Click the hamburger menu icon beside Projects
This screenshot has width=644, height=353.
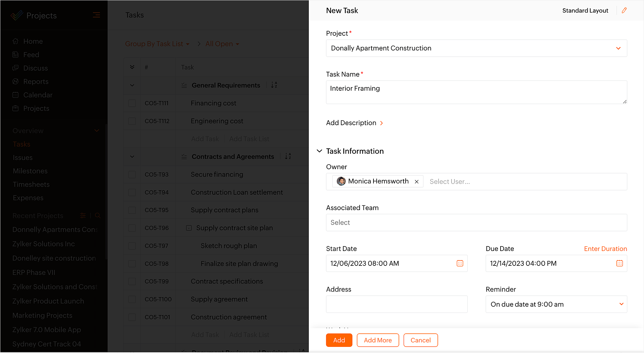(x=96, y=15)
